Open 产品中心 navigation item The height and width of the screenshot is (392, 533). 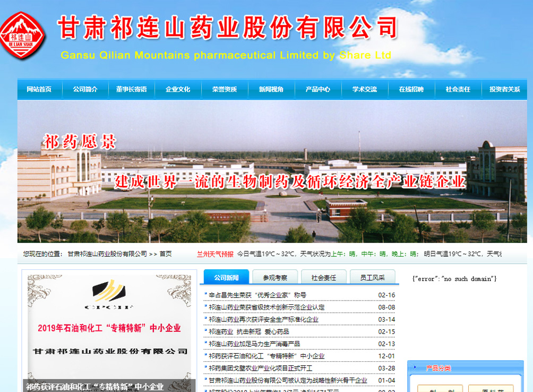point(317,89)
